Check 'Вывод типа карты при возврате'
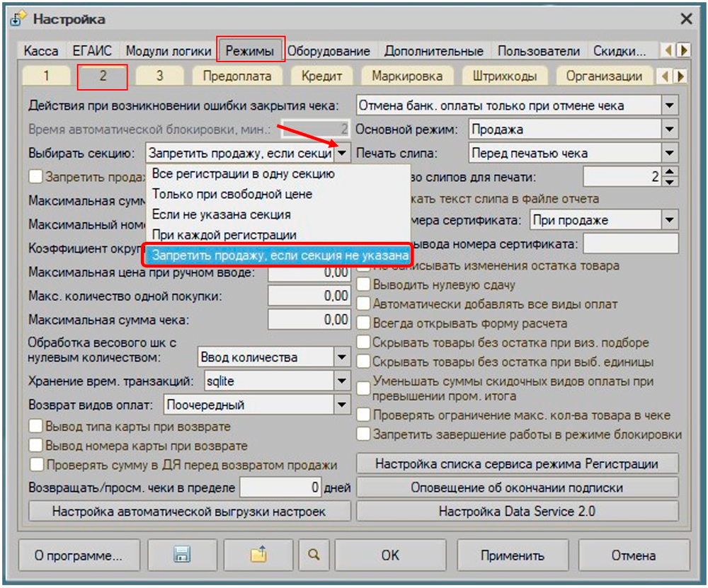Screen dimensions: 708x588 click(35, 427)
